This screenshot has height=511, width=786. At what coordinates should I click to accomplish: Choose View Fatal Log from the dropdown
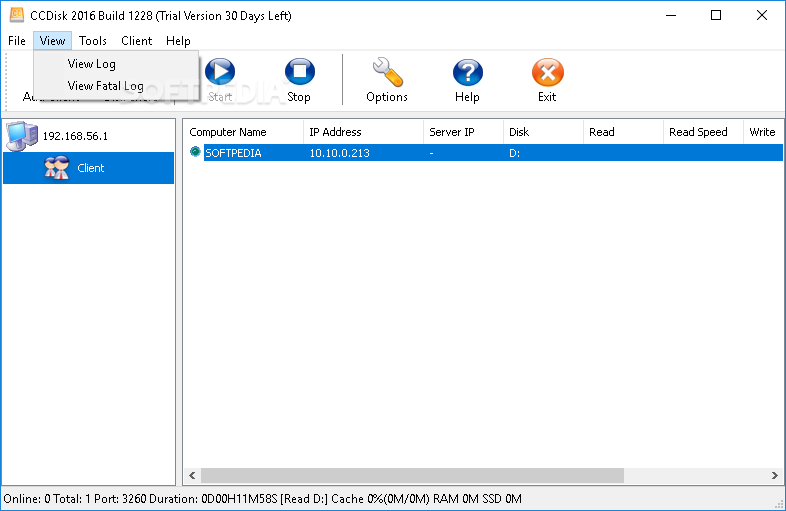(x=116, y=86)
